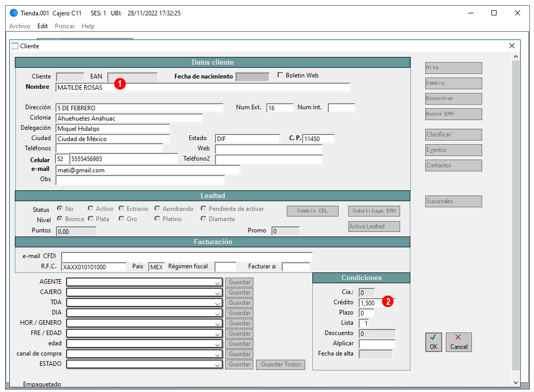Click the OK green checkmark button
The image size is (534, 392).
click(433, 342)
